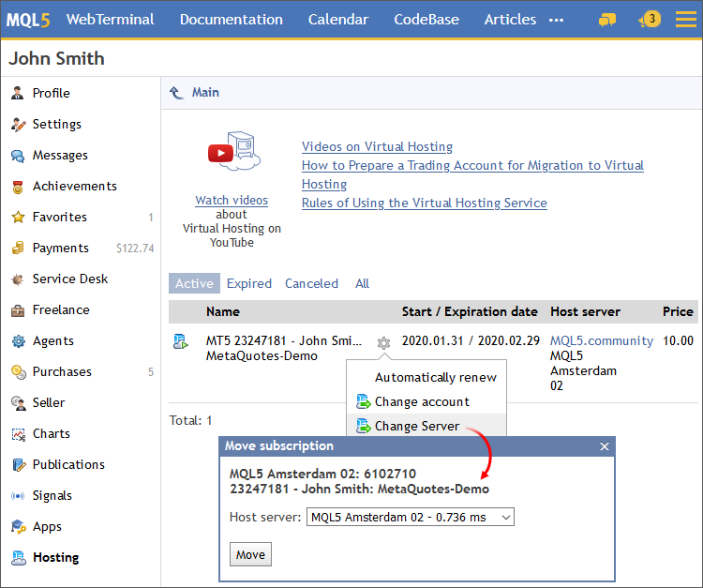Open Calendar in top navigation

(338, 20)
